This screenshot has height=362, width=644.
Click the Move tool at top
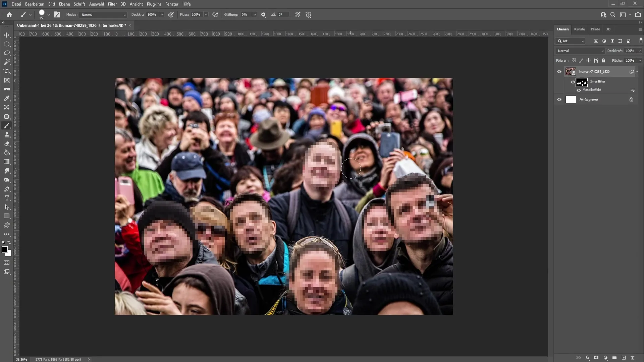point(7,35)
